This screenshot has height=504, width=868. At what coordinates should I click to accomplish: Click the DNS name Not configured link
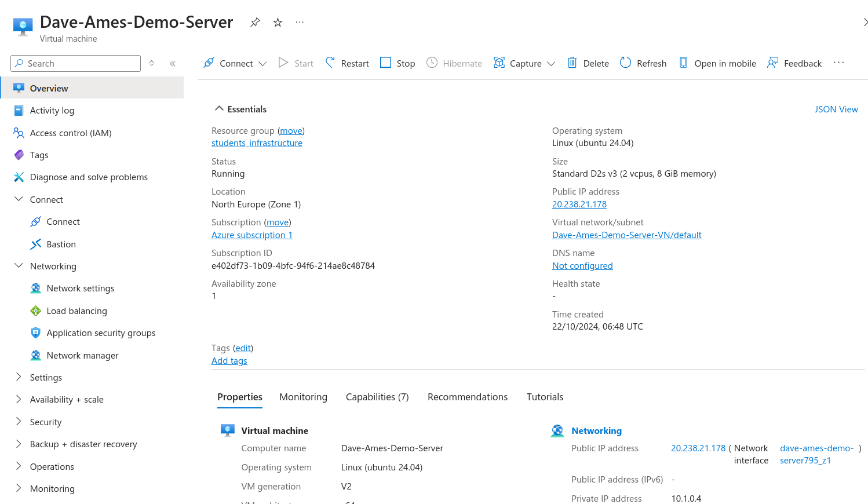click(582, 266)
